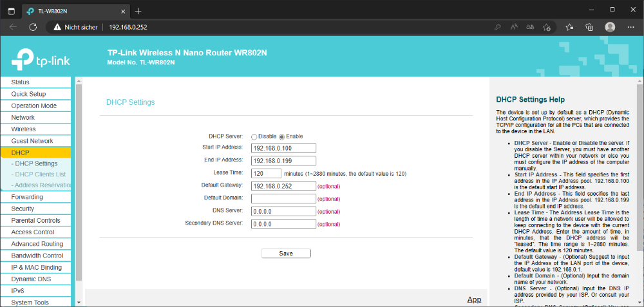Screen dimensions: 644x307
Task: Click the Default Gateway field
Action: [x=283, y=186]
